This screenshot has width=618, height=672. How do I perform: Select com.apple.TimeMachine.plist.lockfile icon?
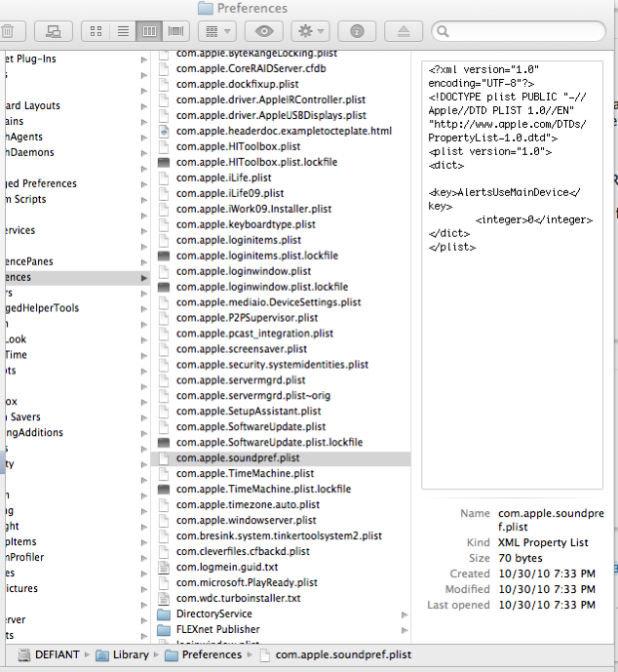coord(164,489)
